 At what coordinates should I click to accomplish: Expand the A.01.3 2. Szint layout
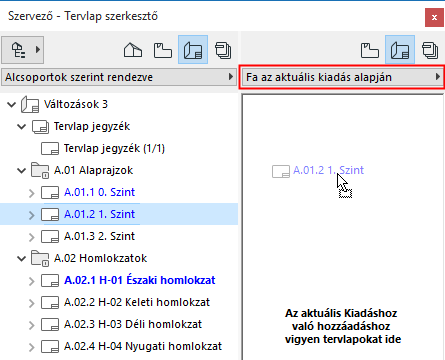[32, 237]
